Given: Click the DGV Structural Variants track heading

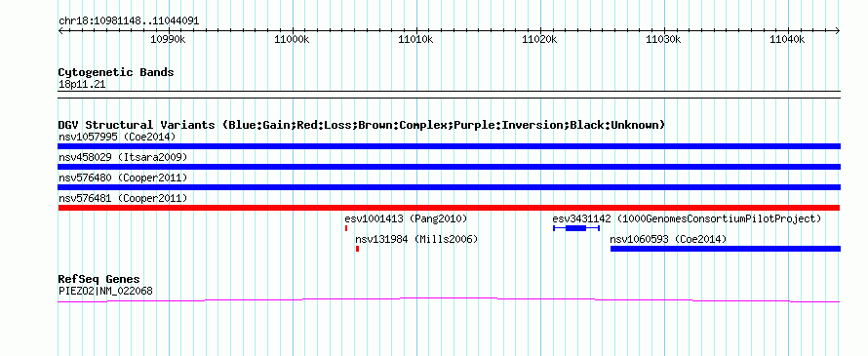Looking at the screenshot, I should 362,125.
